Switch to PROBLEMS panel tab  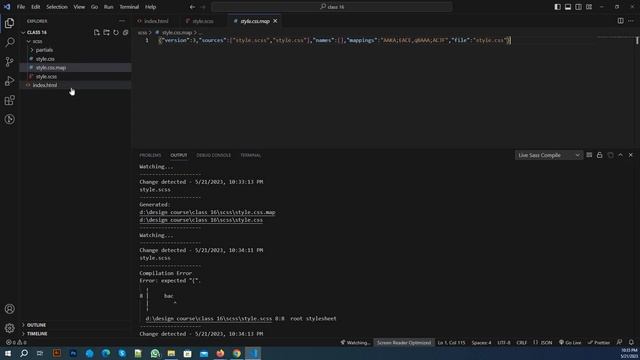(150, 155)
